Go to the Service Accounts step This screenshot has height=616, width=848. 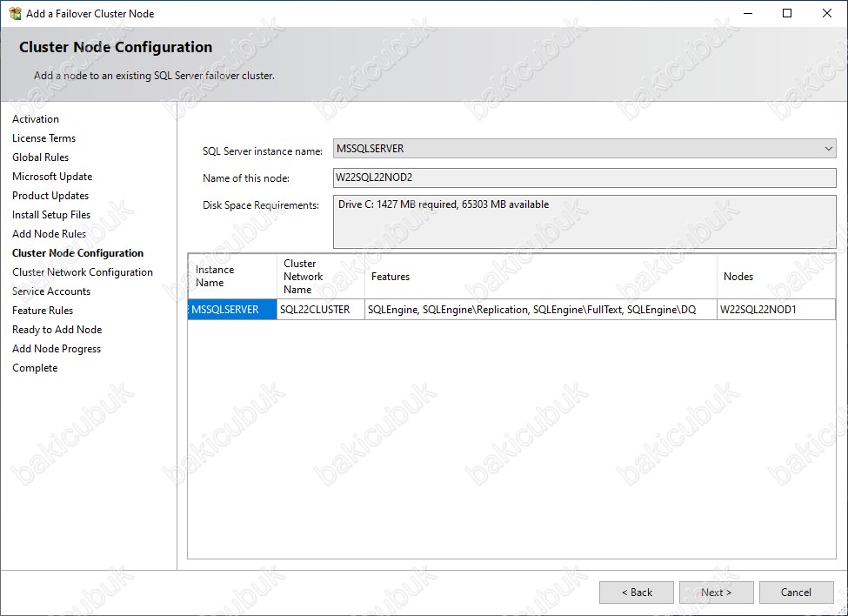[x=51, y=291]
